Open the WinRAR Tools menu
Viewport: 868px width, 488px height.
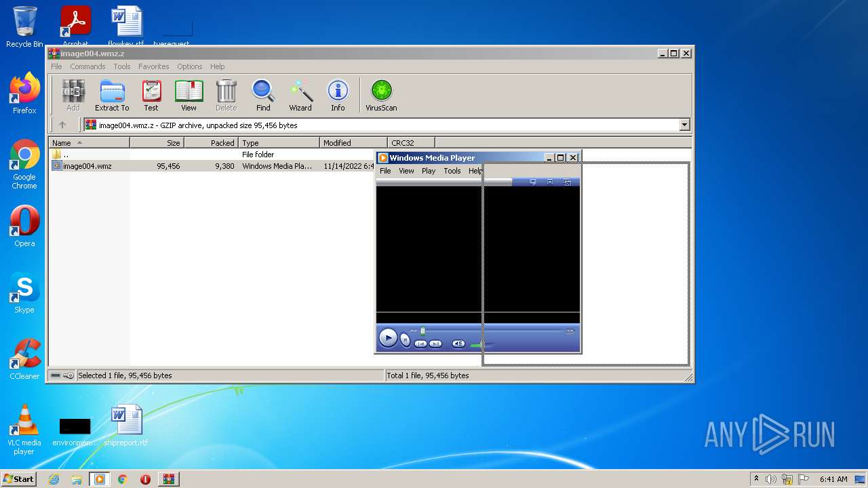click(122, 66)
